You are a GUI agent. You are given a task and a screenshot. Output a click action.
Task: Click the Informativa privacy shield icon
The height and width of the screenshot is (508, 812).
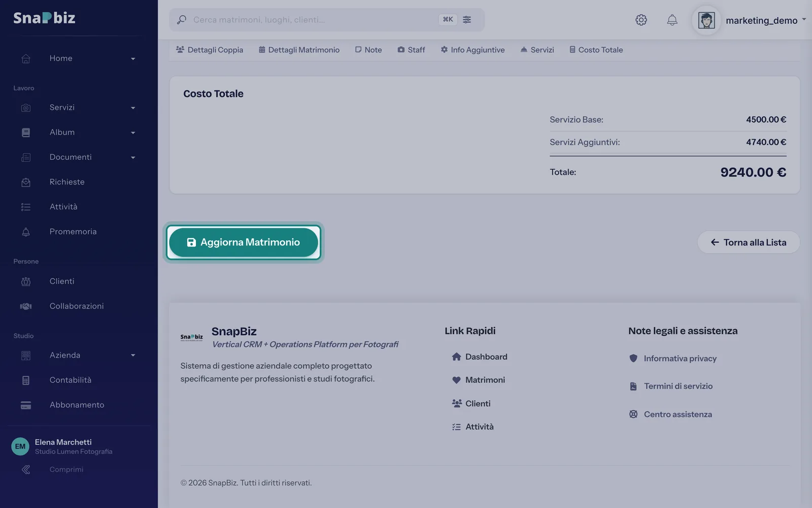click(633, 358)
